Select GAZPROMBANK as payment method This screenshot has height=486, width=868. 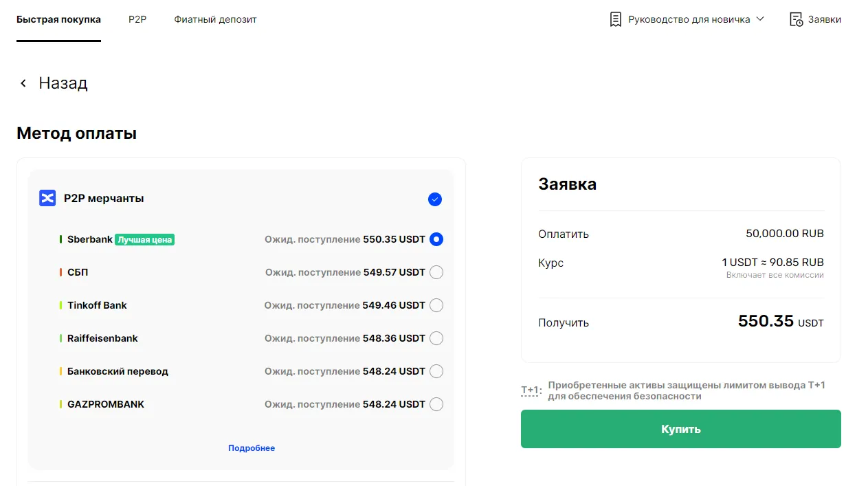(436, 404)
